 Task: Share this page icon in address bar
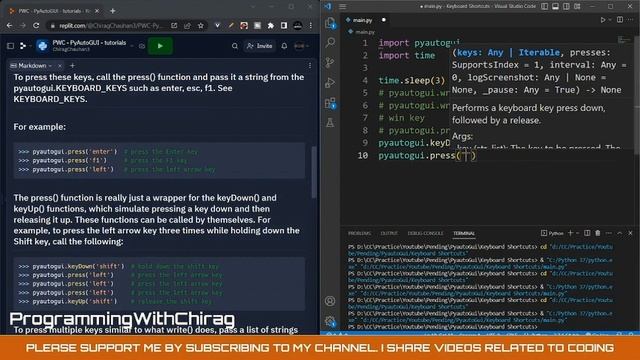tap(187, 26)
